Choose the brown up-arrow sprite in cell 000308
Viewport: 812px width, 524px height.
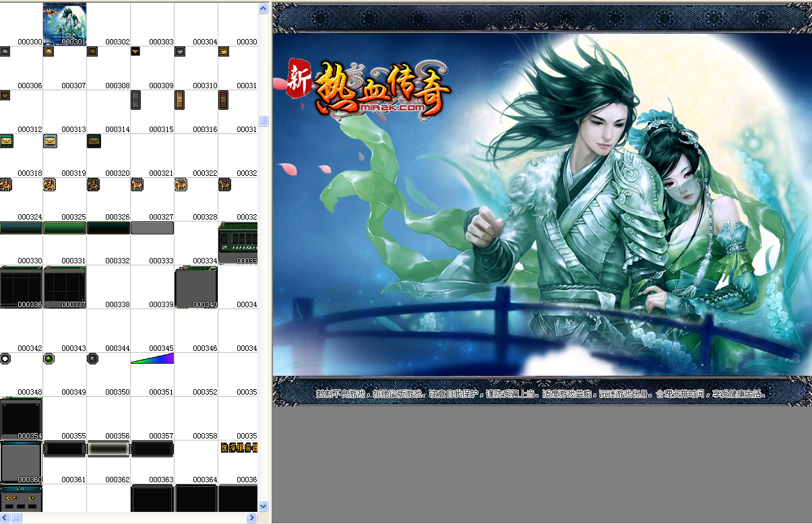[x=92, y=51]
